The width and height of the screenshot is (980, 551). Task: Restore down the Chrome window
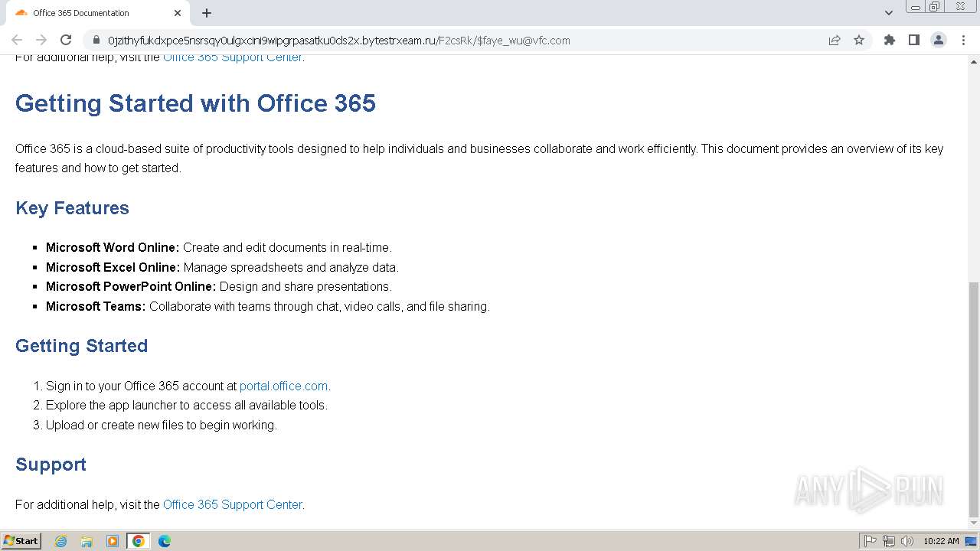(935, 6)
